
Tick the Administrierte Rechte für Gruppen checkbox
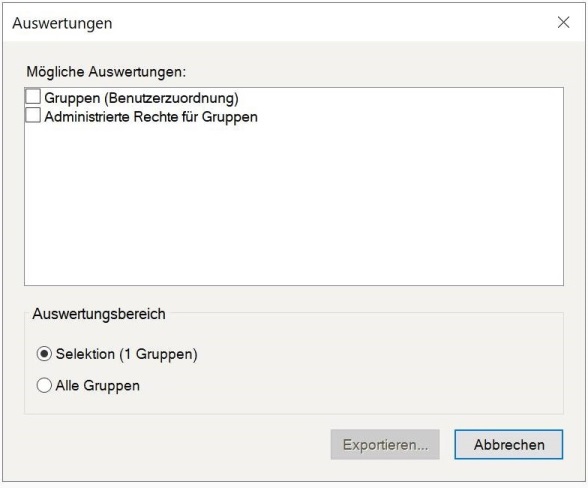coord(33,115)
